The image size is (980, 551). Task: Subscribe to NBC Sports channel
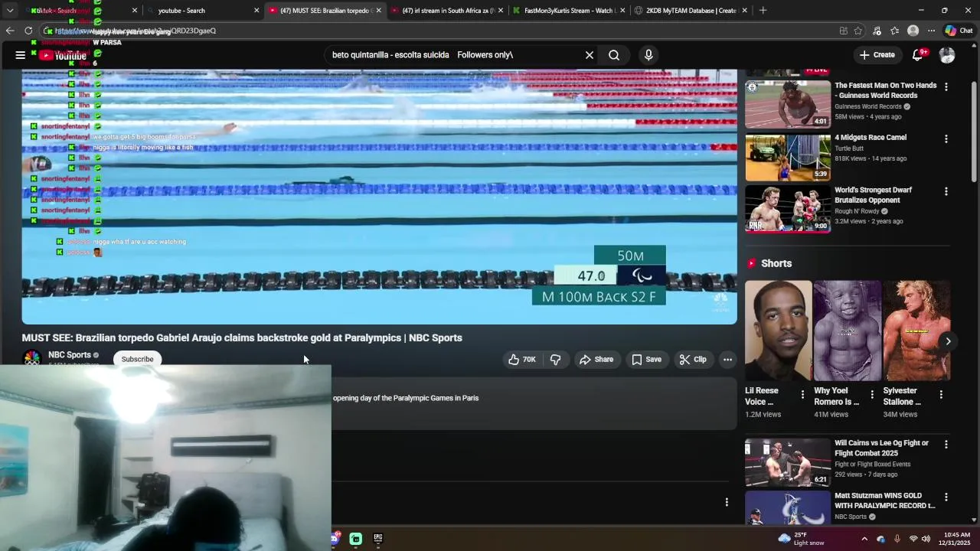click(x=137, y=359)
